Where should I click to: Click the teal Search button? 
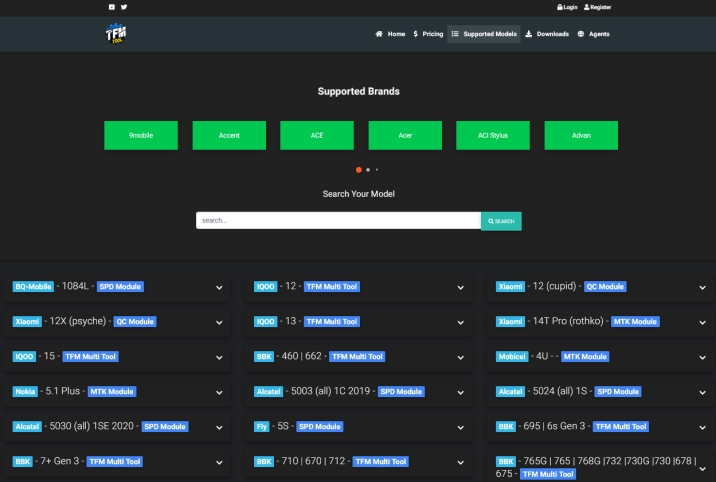coord(501,221)
